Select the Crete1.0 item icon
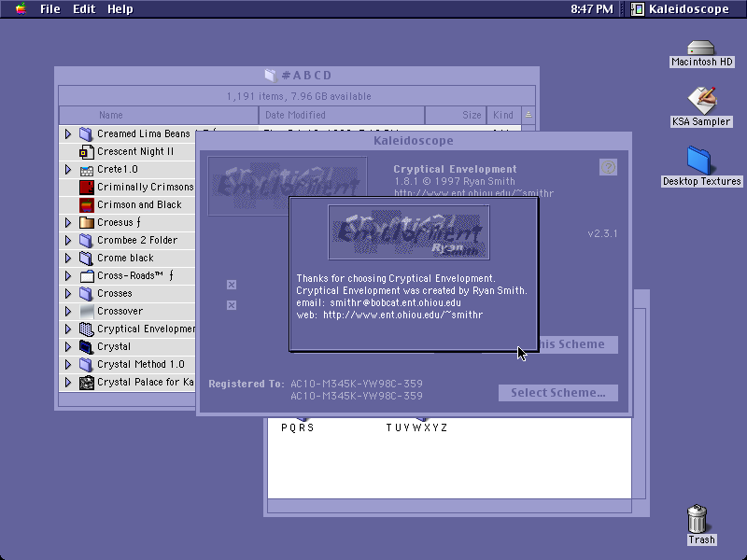The image size is (747, 560). point(86,170)
